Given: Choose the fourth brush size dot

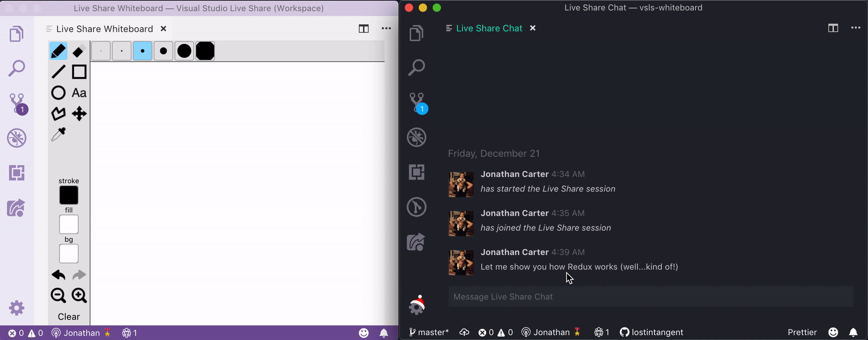Looking at the screenshot, I should [163, 51].
